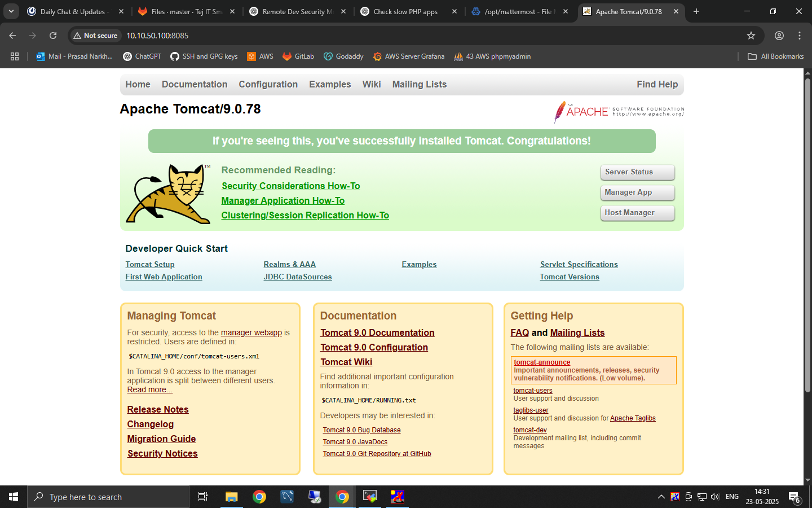Open Manager Application How-To link
Screen dimensions: 812x508
click(283, 200)
